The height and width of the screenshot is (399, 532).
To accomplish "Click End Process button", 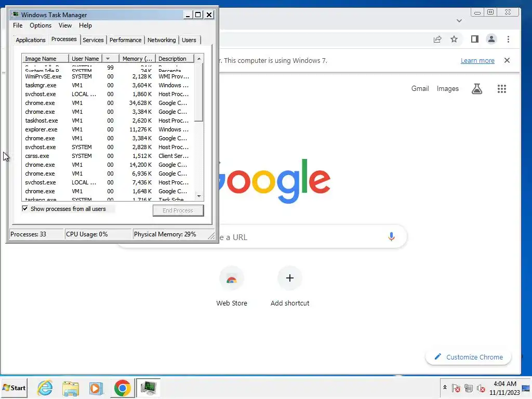I will [178, 210].
